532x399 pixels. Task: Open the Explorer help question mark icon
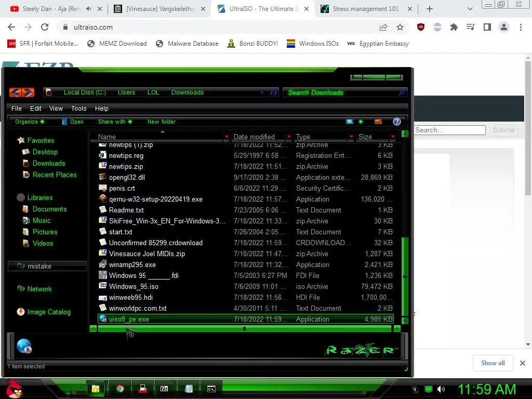[396, 122]
